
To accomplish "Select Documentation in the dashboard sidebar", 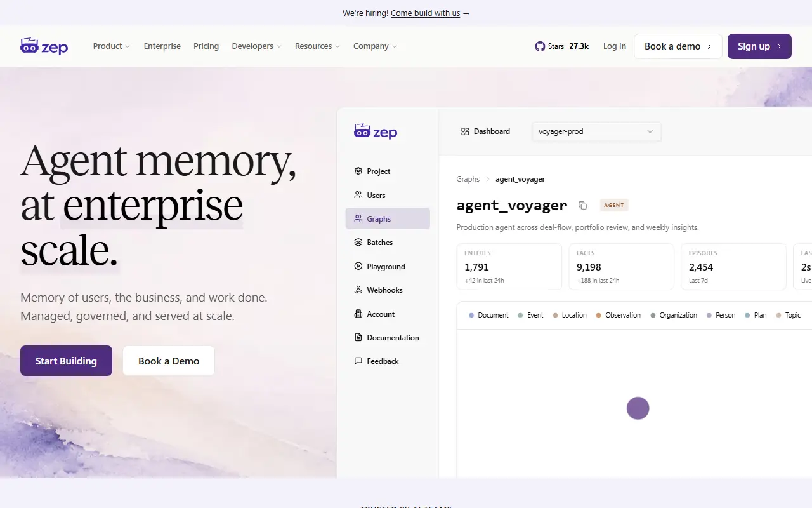I will click(x=388, y=338).
